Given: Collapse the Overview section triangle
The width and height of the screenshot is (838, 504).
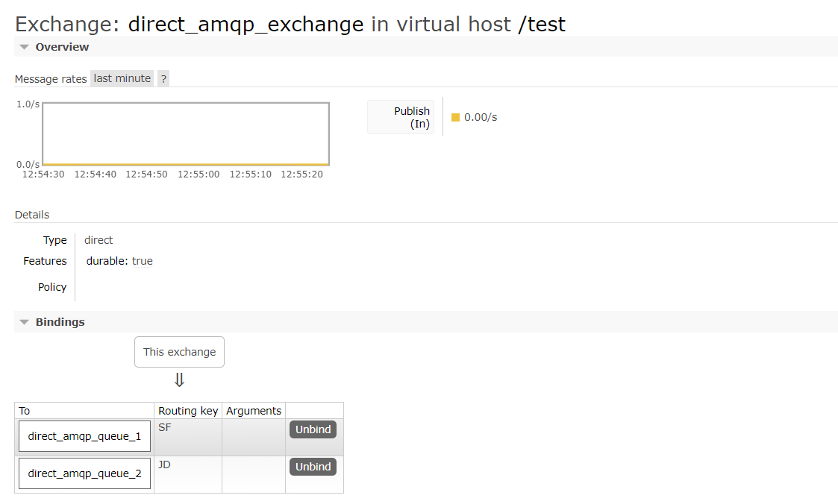Looking at the screenshot, I should tap(23, 46).
